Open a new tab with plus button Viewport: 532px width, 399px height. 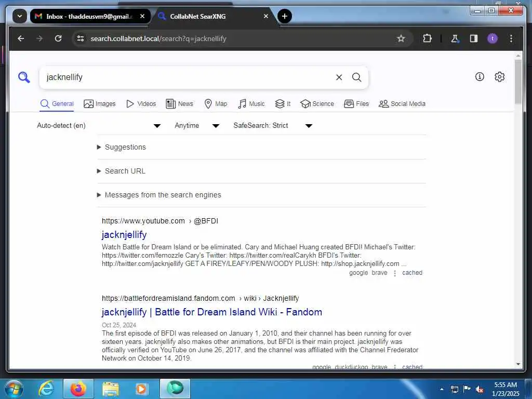pos(284,16)
